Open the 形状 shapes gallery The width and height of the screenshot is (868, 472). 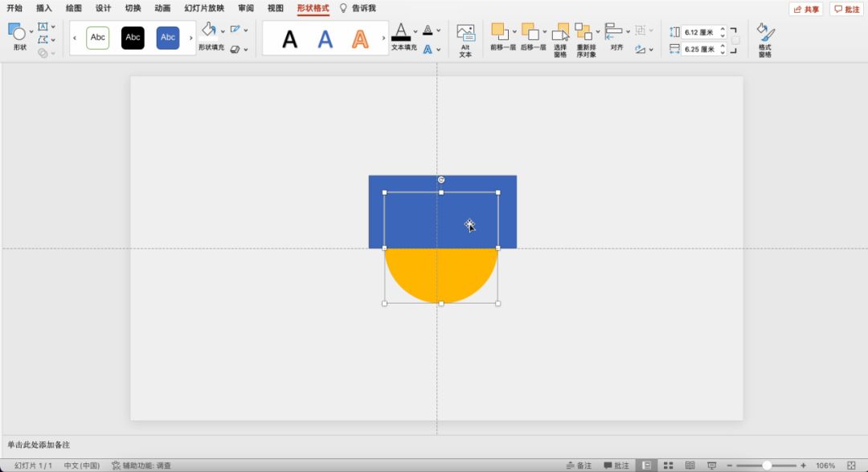17,32
